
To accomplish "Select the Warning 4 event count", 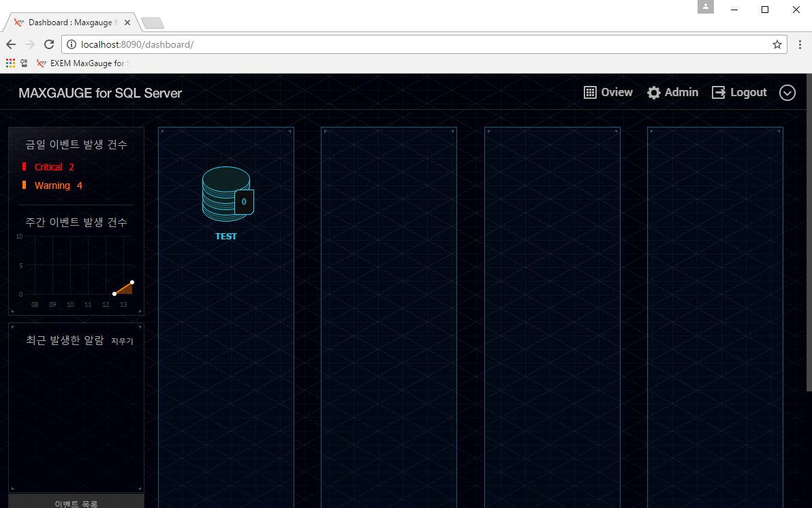I will (x=59, y=185).
